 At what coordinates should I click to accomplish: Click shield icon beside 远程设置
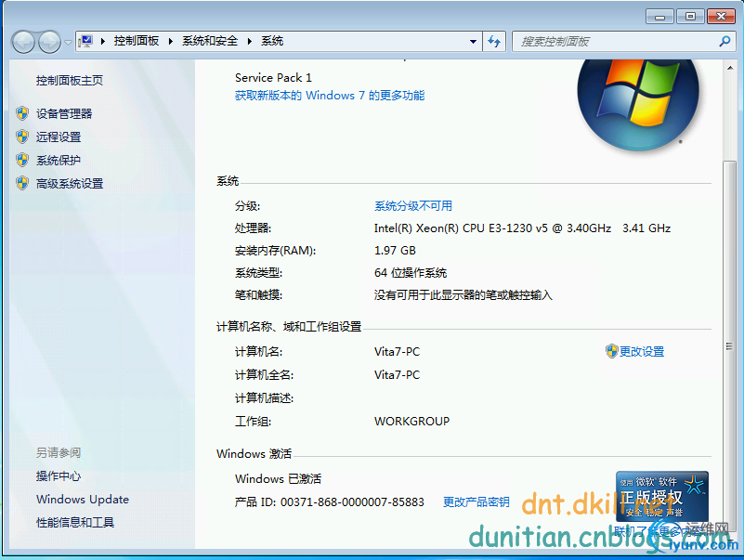tap(22, 137)
